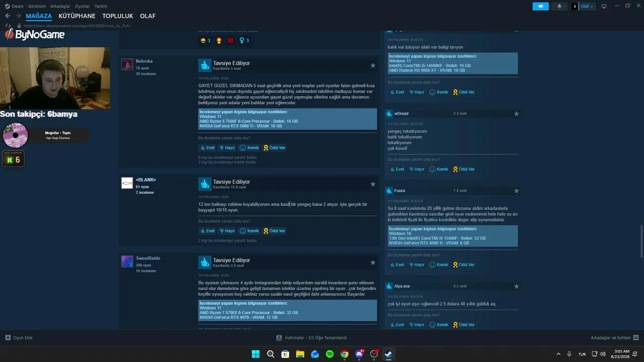The image size is (644, 362).
Task: Open Discord from the taskbar
Action: tap(359, 354)
